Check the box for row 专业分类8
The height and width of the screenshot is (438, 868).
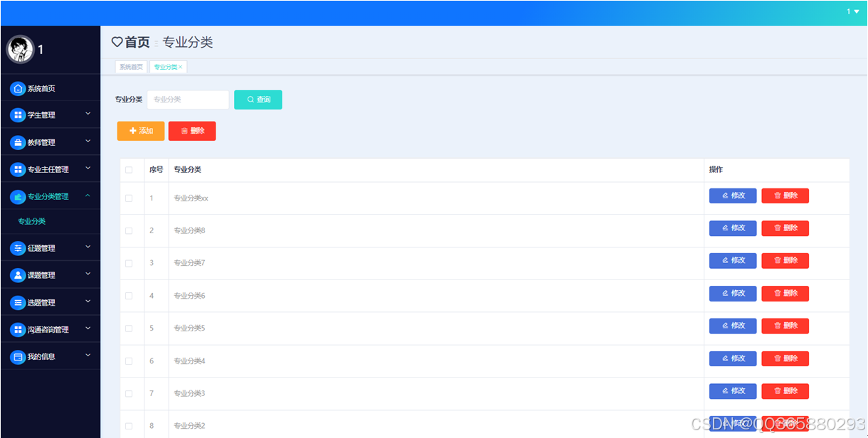pos(129,231)
